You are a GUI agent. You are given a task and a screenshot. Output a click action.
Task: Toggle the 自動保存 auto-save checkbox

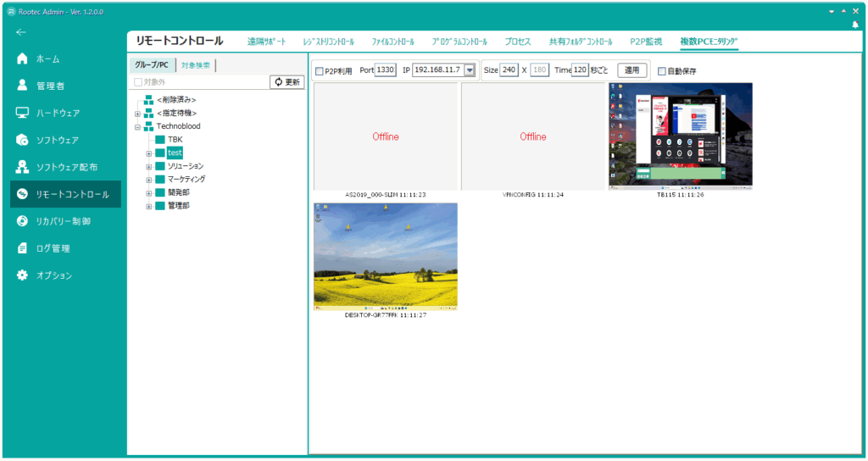662,71
